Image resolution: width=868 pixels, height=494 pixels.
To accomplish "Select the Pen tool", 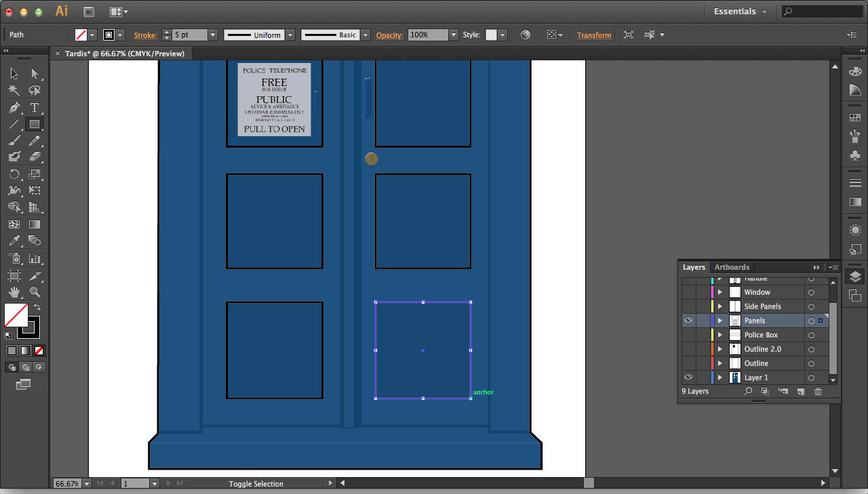I will [x=14, y=108].
